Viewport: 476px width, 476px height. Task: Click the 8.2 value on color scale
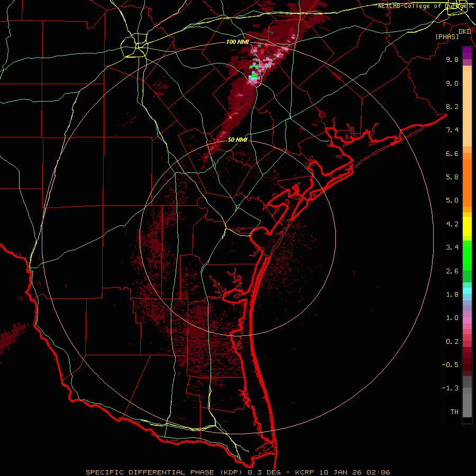point(452,106)
